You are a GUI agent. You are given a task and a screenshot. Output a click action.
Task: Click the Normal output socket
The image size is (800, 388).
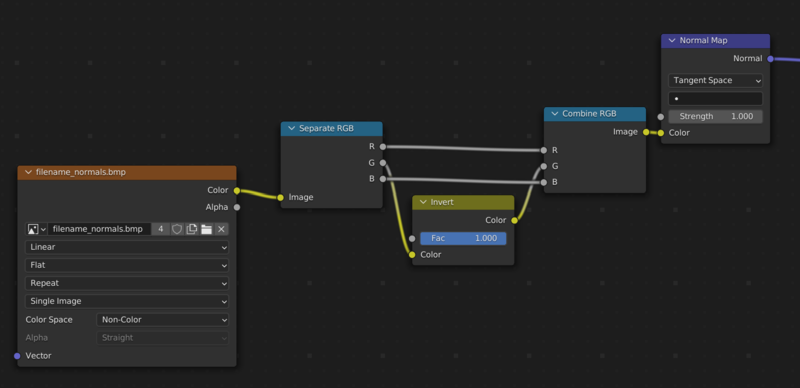point(770,59)
